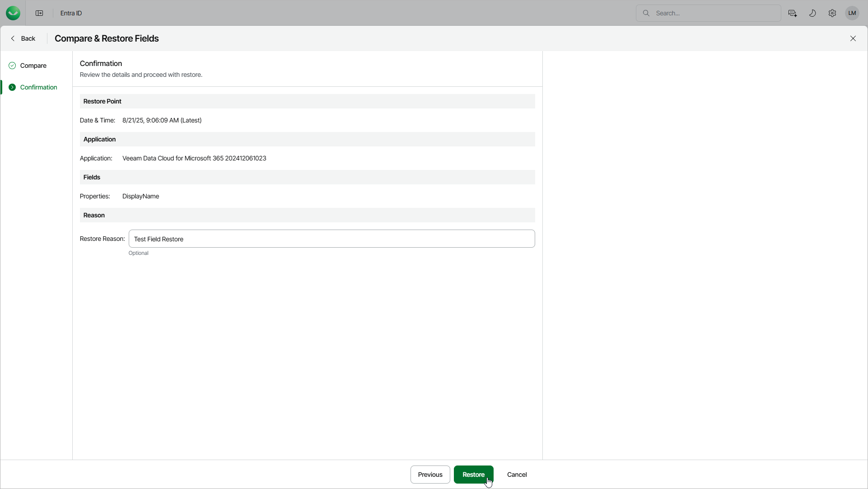The width and height of the screenshot is (868, 489).
Task: Open the LM user avatar menu
Action: pyautogui.click(x=852, y=13)
